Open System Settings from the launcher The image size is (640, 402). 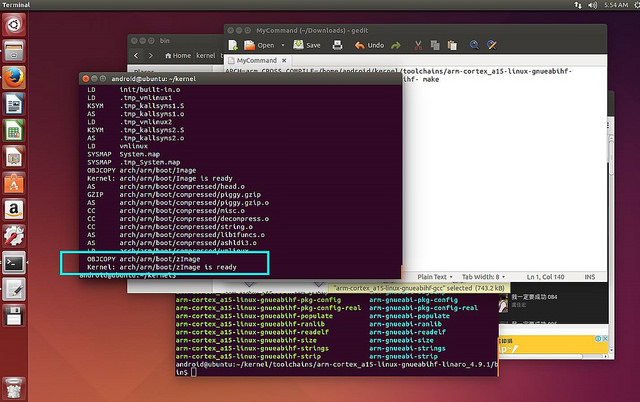click(x=14, y=237)
